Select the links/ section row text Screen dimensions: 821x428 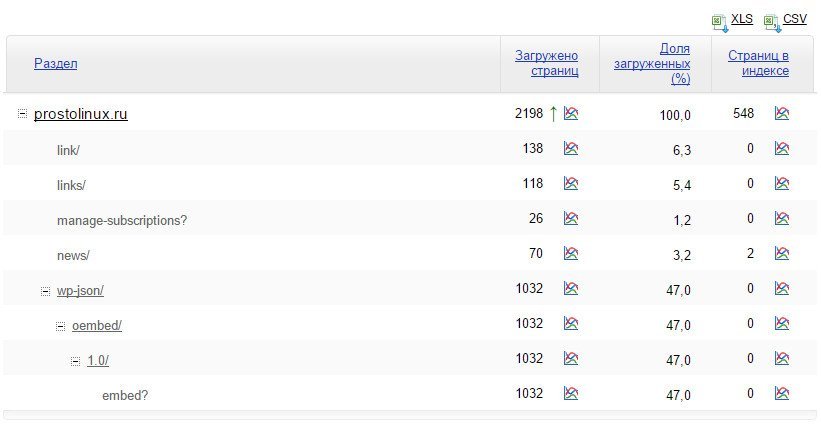[x=71, y=186]
